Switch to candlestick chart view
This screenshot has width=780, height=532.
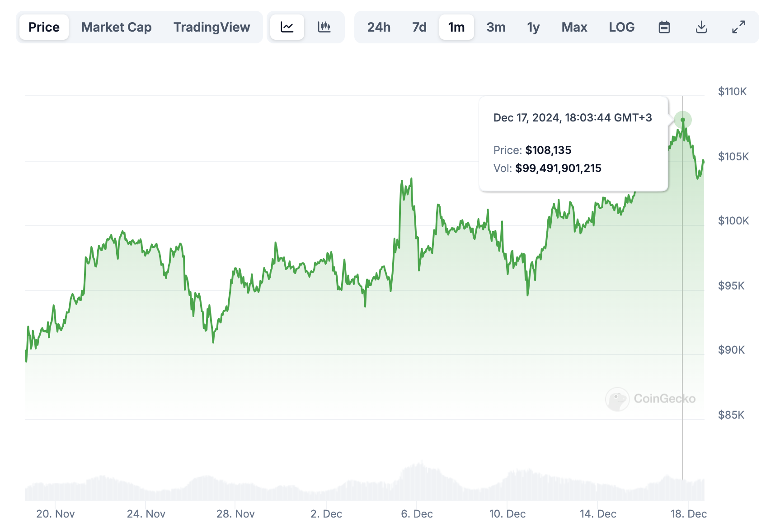324,27
